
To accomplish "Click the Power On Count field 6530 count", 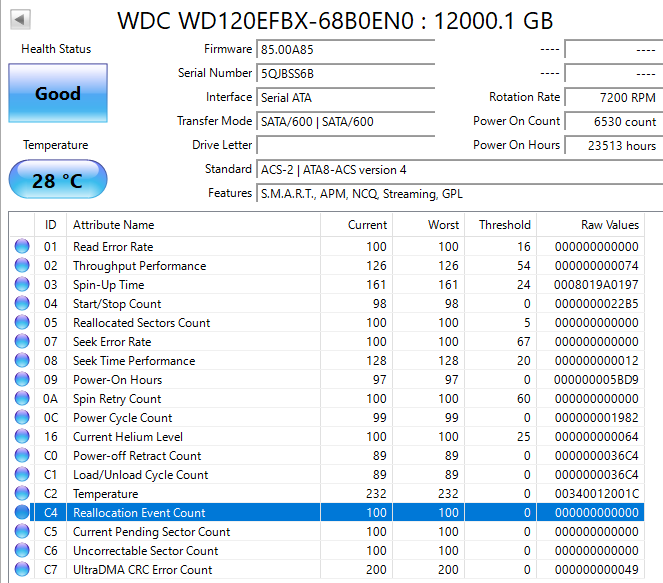I will 614,122.
